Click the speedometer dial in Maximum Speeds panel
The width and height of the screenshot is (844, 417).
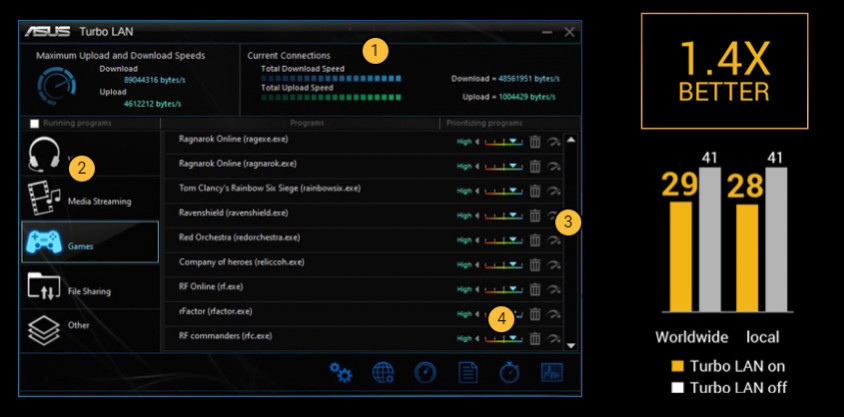(x=57, y=85)
